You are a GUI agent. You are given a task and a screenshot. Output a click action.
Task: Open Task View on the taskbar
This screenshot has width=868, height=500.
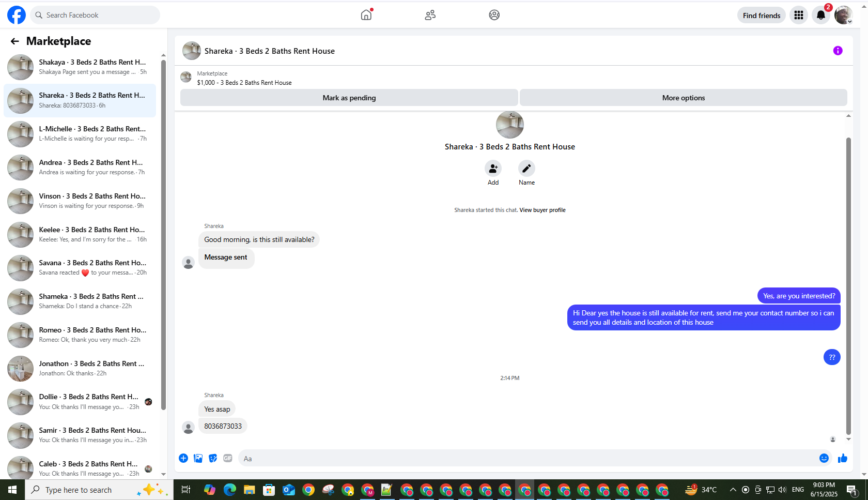(186, 490)
